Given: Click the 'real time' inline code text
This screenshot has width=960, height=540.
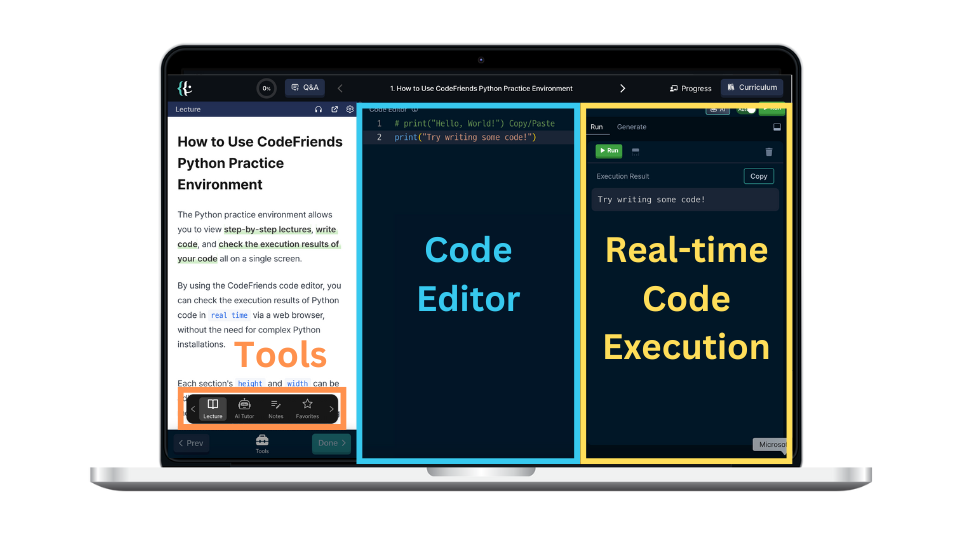Looking at the screenshot, I should tap(229, 315).
